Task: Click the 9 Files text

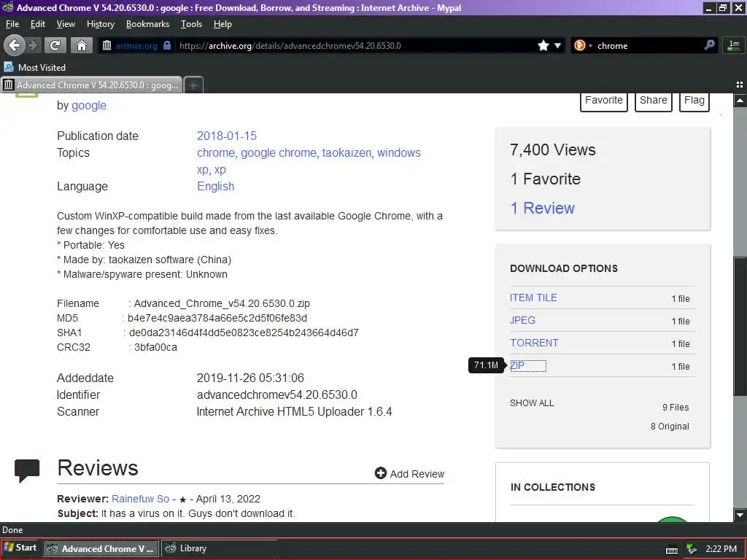Action: coord(676,408)
